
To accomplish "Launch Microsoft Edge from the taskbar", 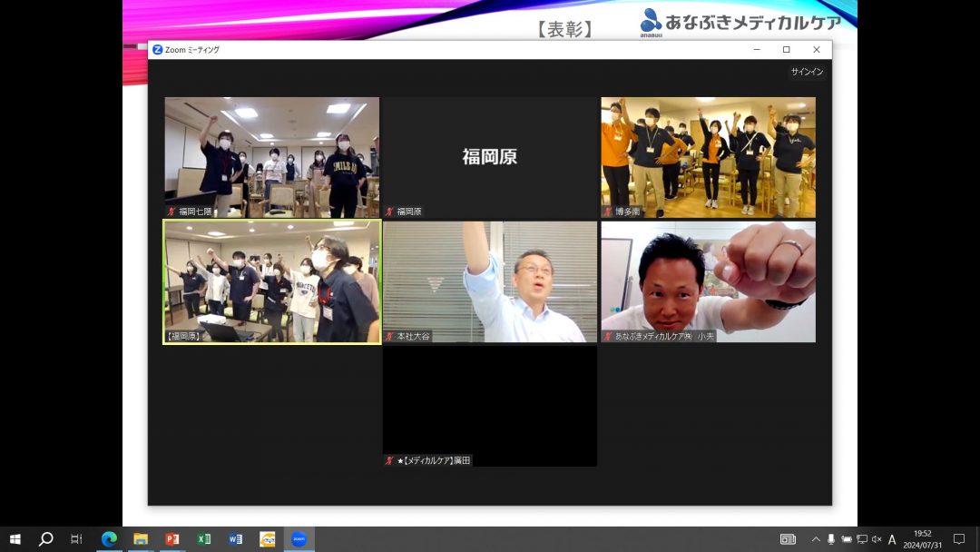I will (x=109, y=539).
